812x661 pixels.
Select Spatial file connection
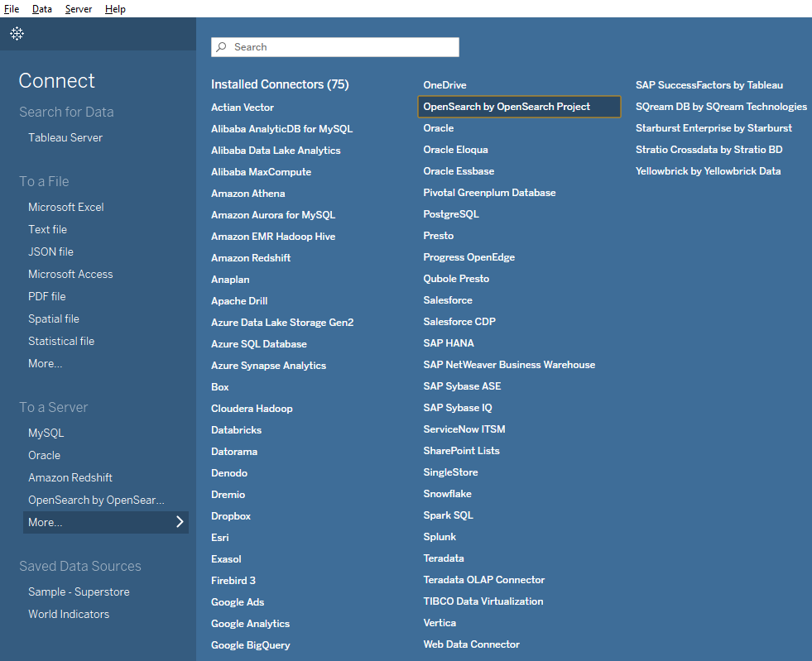coord(54,319)
